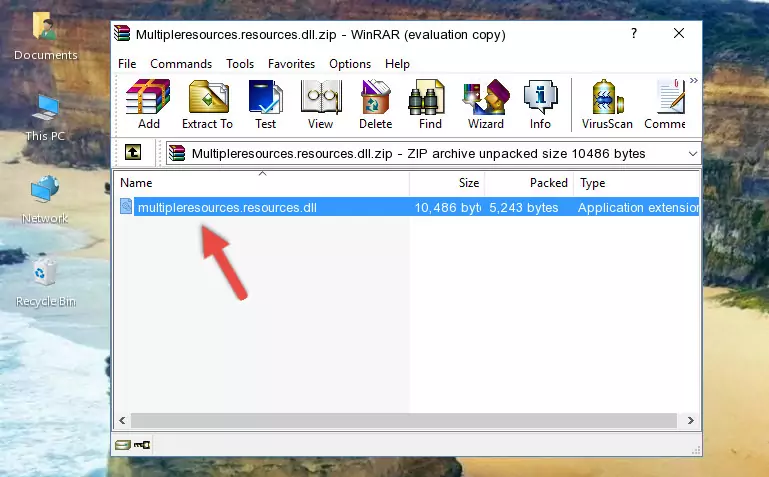
Task: Run VirusScan on the archive
Action: pos(607,104)
